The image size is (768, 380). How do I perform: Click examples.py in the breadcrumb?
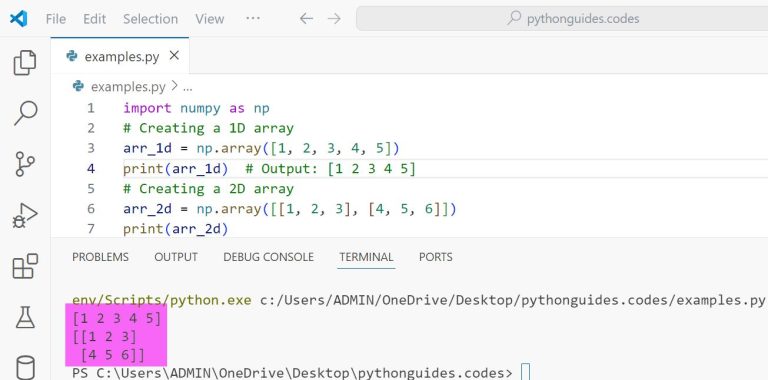click(x=128, y=87)
